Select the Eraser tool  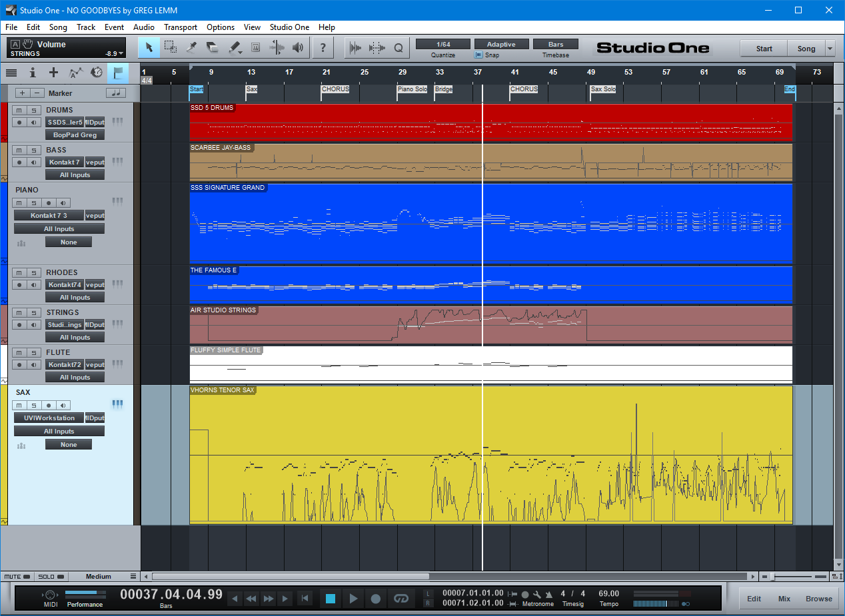point(213,47)
